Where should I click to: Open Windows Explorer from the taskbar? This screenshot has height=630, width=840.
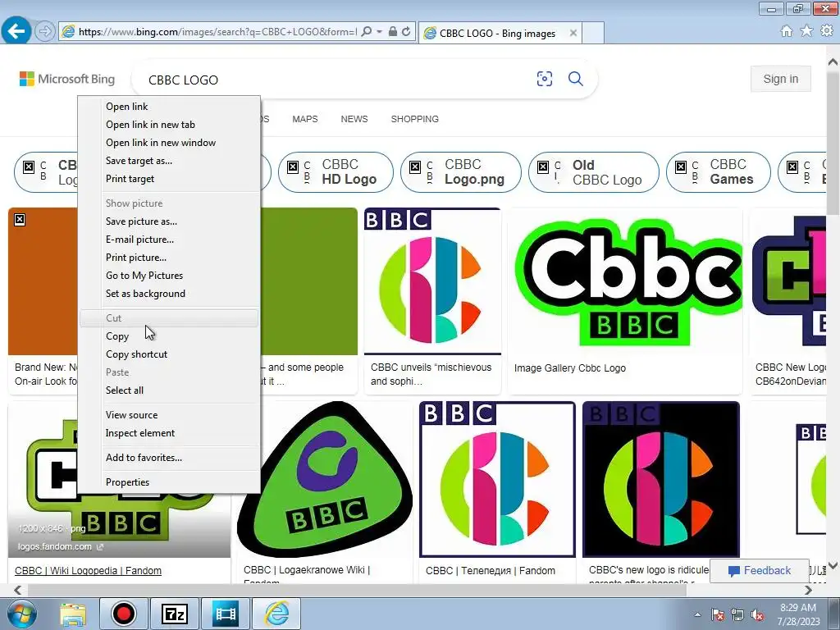pyautogui.click(x=73, y=614)
